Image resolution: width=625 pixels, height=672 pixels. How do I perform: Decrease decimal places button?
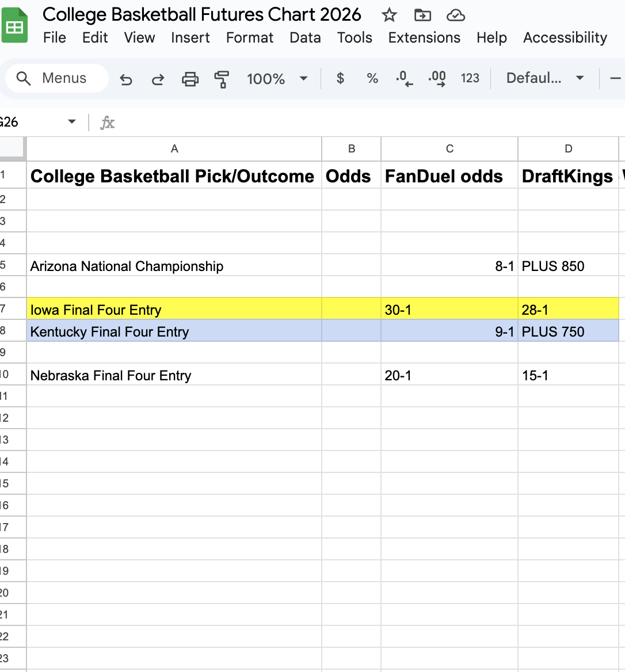[405, 78]
